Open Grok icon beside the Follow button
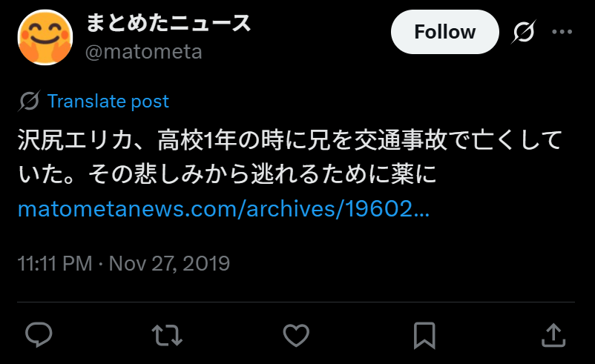This screenshot has height=364, width=595. pos(523,32)
